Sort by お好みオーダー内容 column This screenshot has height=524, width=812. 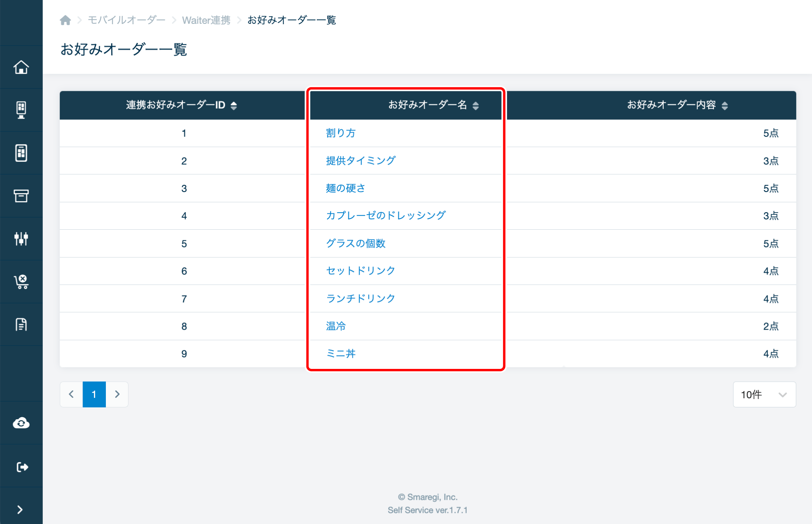(x=724, y=105)
